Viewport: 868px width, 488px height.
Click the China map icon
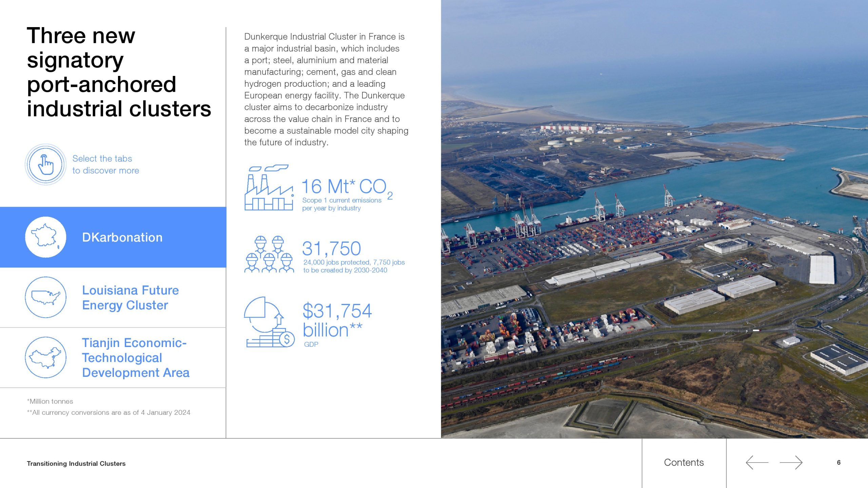click(45, 357)
